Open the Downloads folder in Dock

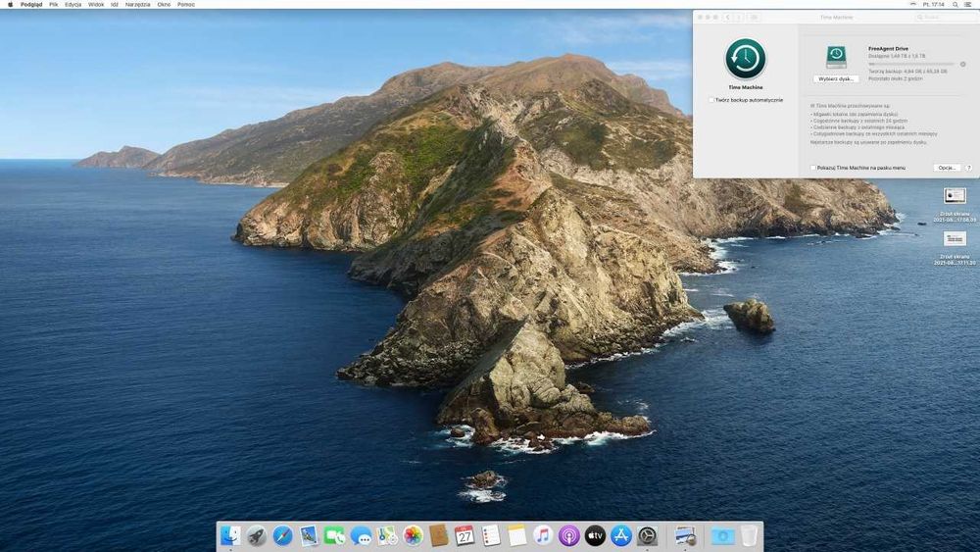pyautogui.click(x=722, y=535)
